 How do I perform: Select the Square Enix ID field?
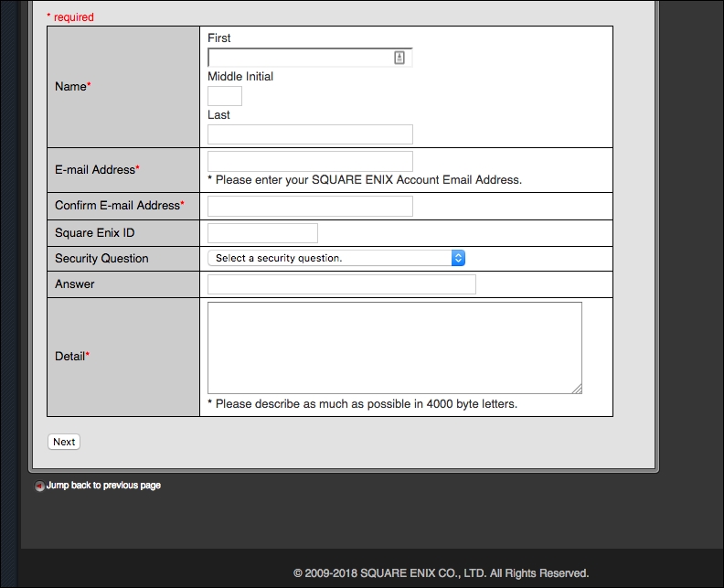click(262, 233)
